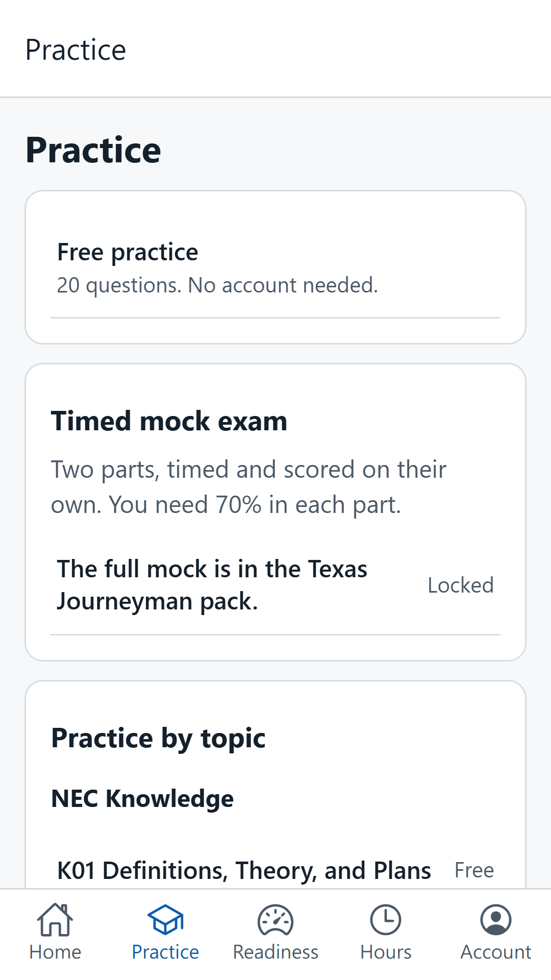Tap the Practice graduation cap icon
This screenshot has height=980, width=551.
tap(165, 920)
